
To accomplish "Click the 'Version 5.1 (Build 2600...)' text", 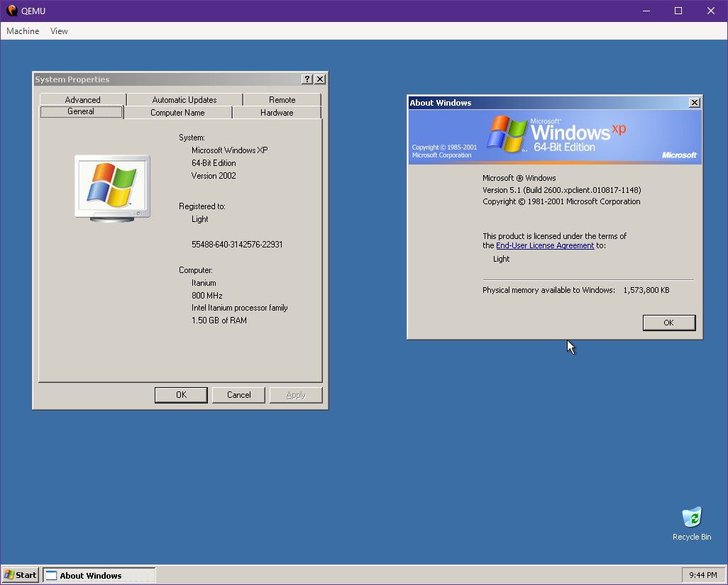I will click(x=562, y=190).
